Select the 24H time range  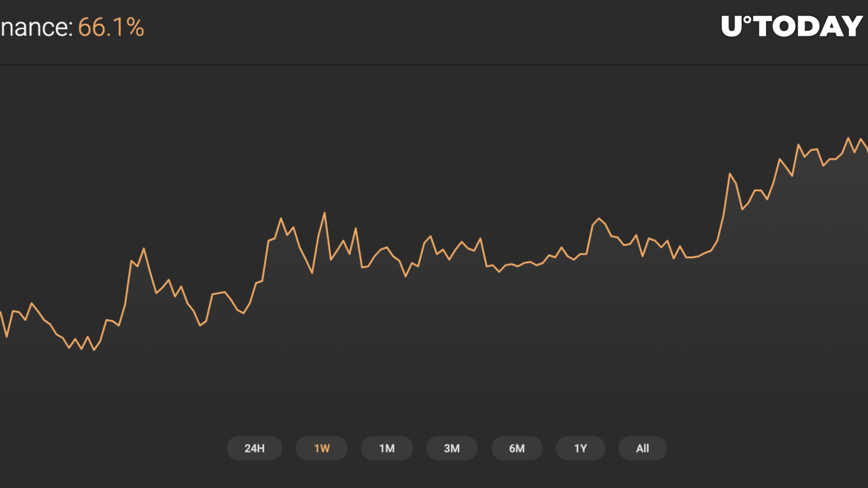point(254,448)
